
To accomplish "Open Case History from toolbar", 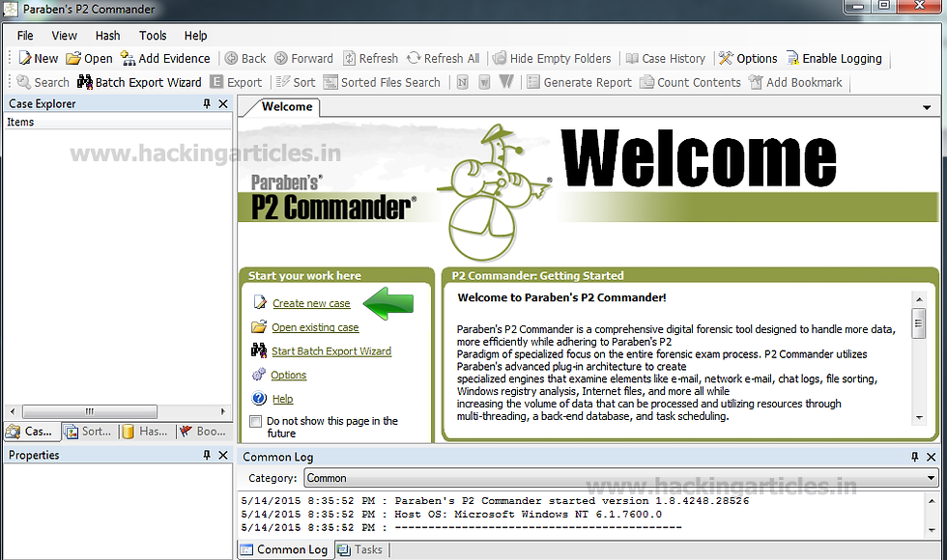I will [x=666, y=59].
